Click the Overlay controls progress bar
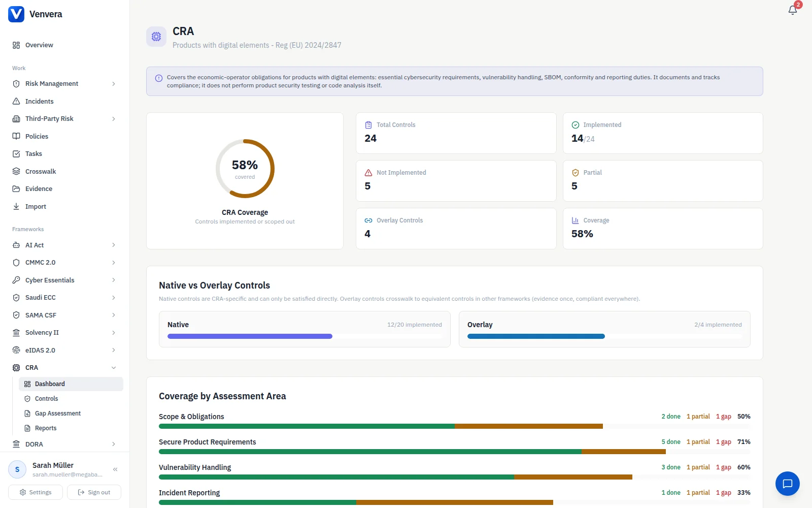The height and width of the screenshot is (508, 812). point(604,336)
